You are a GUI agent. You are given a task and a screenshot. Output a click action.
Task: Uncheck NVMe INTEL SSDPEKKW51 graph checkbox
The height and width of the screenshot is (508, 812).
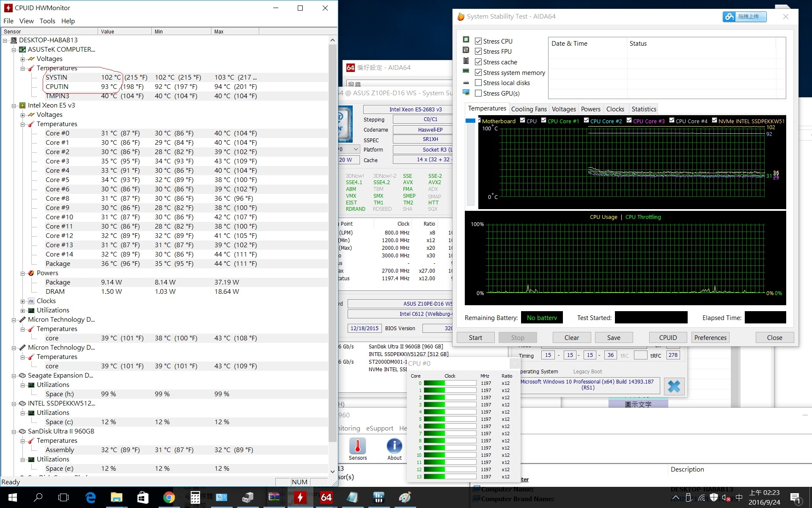715,120
